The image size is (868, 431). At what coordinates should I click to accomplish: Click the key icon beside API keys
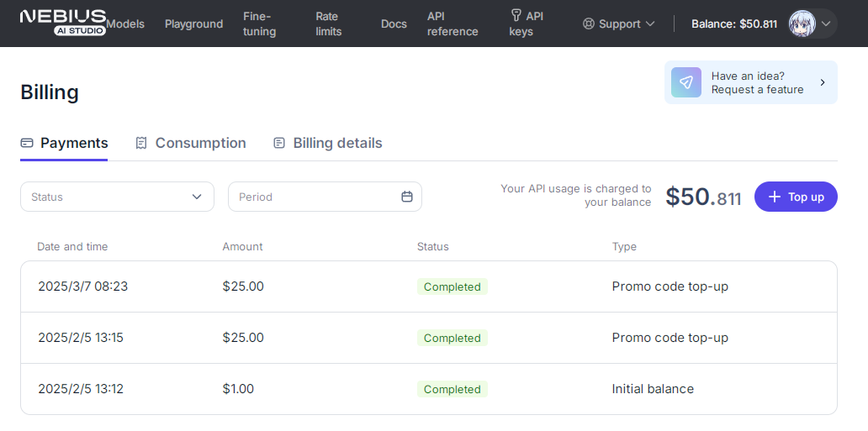(516, 15)
